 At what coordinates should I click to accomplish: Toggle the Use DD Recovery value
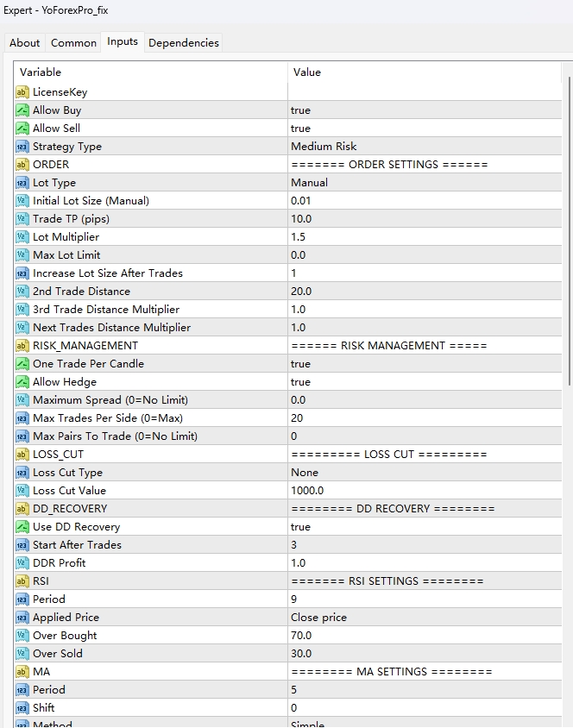click(x=425, y=526)
